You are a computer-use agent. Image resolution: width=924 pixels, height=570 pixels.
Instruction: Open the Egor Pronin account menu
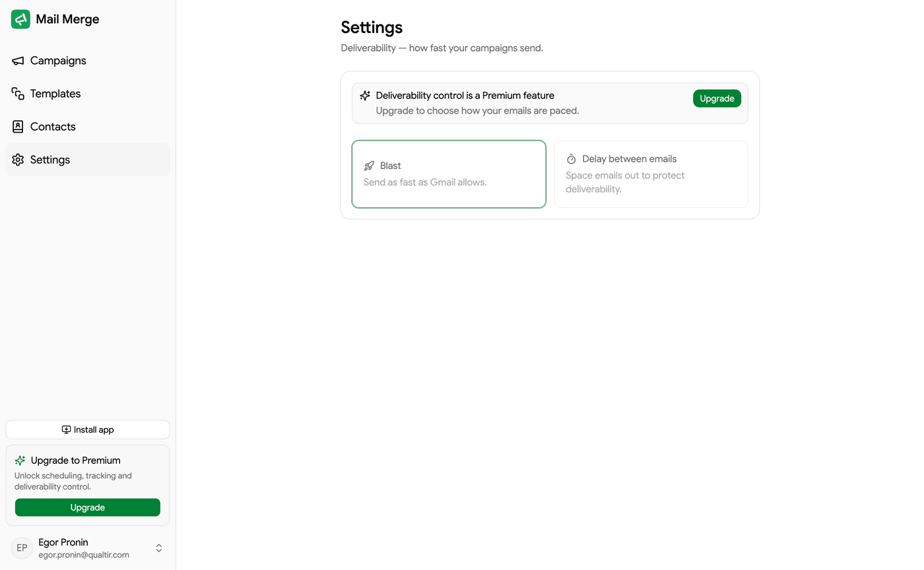(x=88, y=548)
